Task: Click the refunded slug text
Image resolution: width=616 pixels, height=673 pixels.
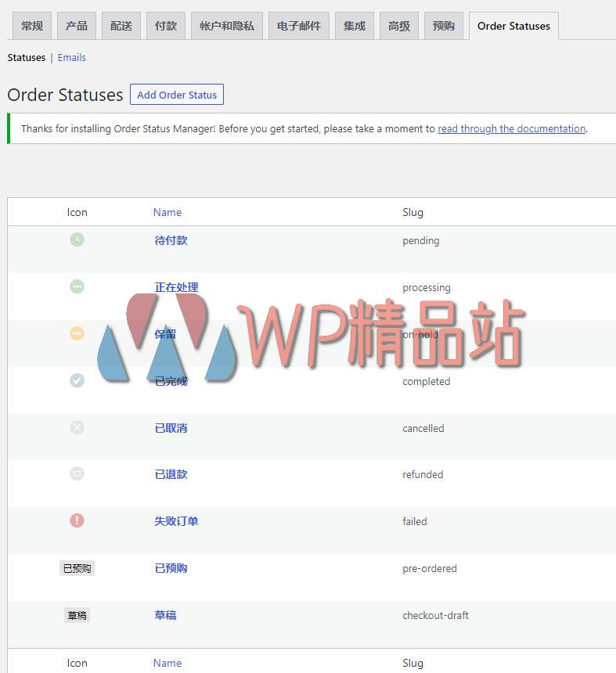Action: pos(423,475)
